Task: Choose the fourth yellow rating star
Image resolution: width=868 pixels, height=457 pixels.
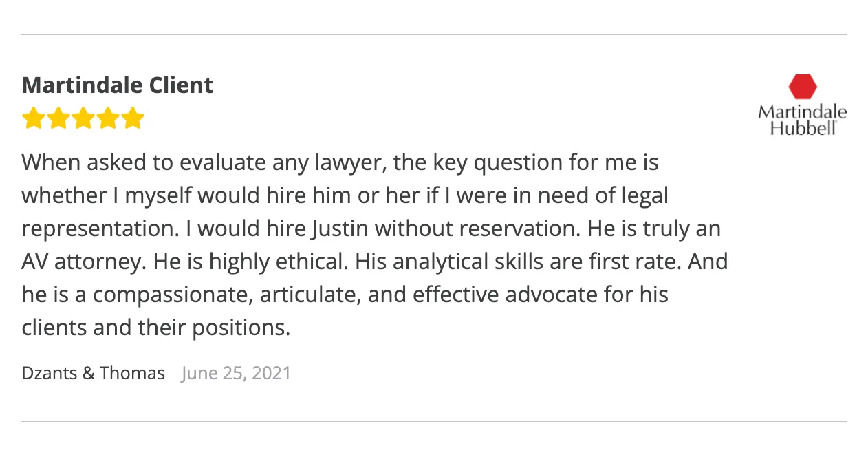Action: point(107,118)
